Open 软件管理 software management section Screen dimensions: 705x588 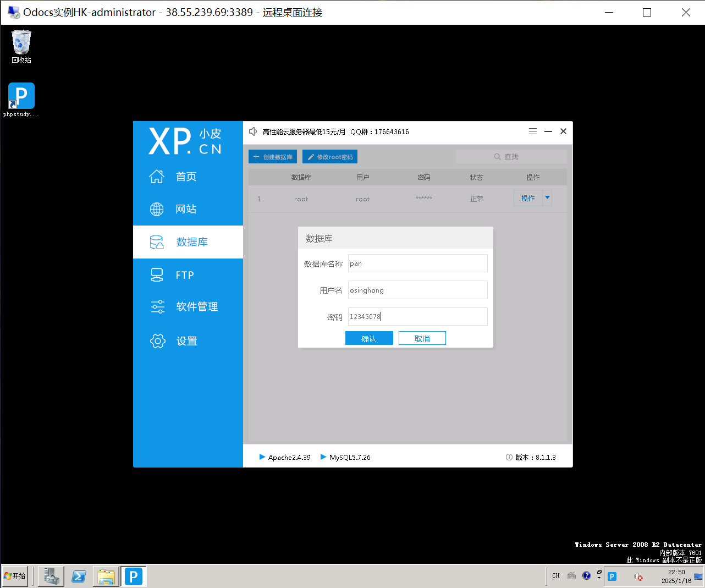[197, 307]
